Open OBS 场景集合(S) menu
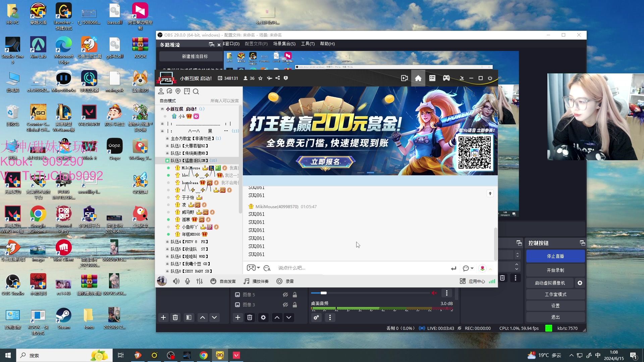Screen dimensions: 644x362 284,44
